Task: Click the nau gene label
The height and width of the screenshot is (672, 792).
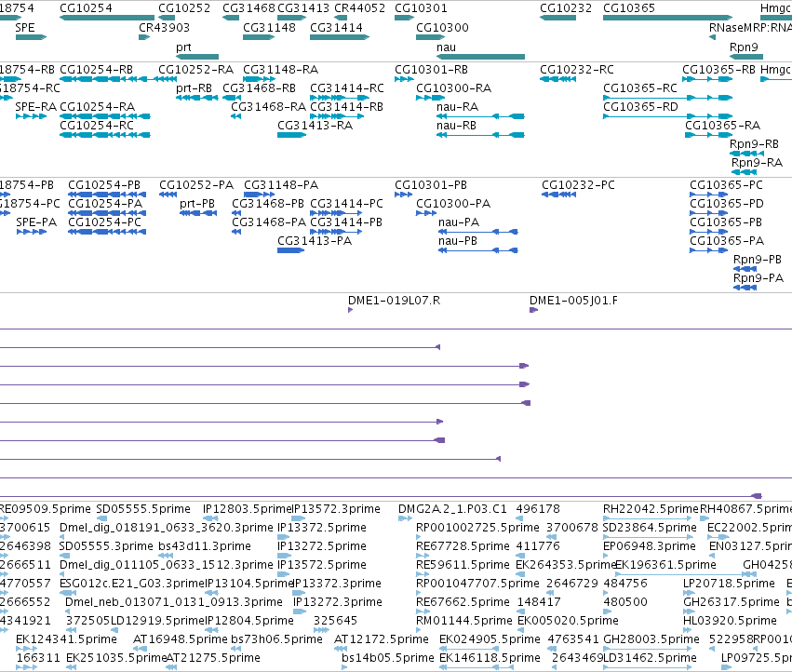Action: pos(446,47)
